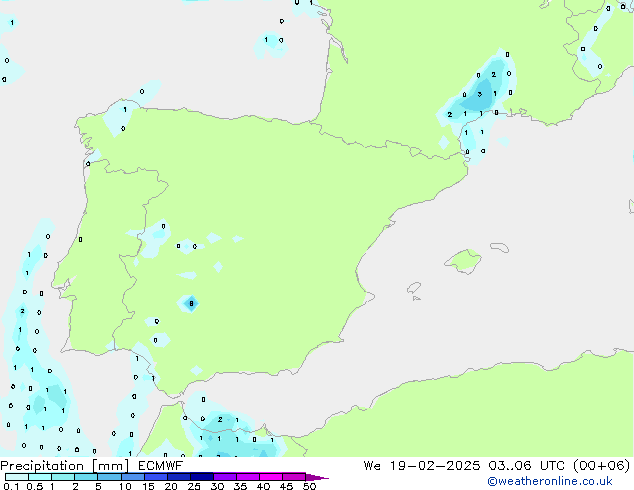Click the Mallorca island on the map

(x=464, y=261)
